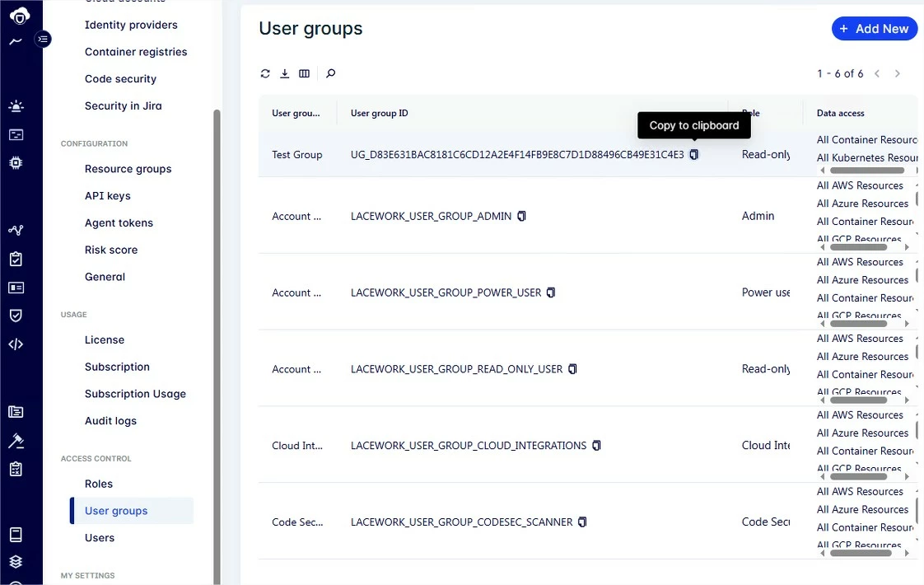
Task: Copy LACEWORK_USER_GROUP_CLOUD_INTEGRATIONS ID to clipboard
Action: (596, 445)
